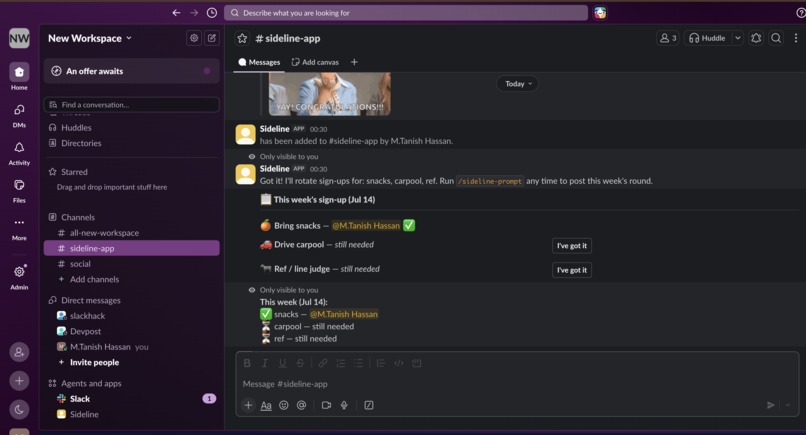Search in this channel
This screenshot has height=435, width=806.
coord(776,38)
